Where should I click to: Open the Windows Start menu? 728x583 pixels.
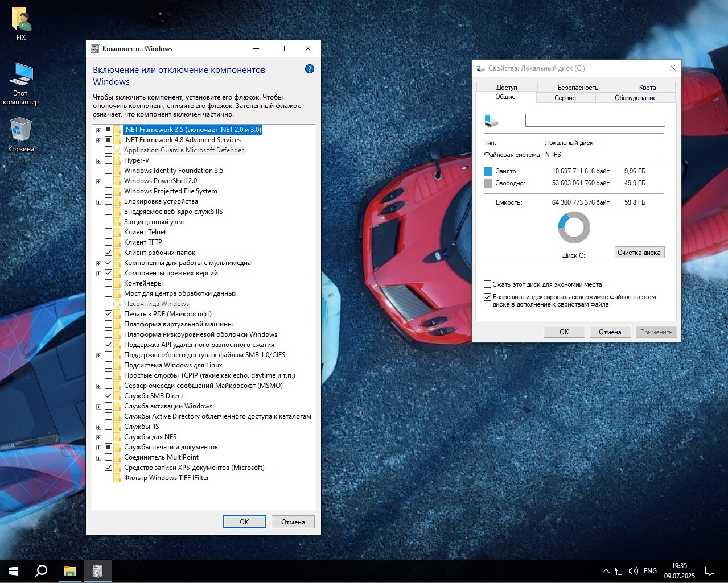tap(14, 570)
